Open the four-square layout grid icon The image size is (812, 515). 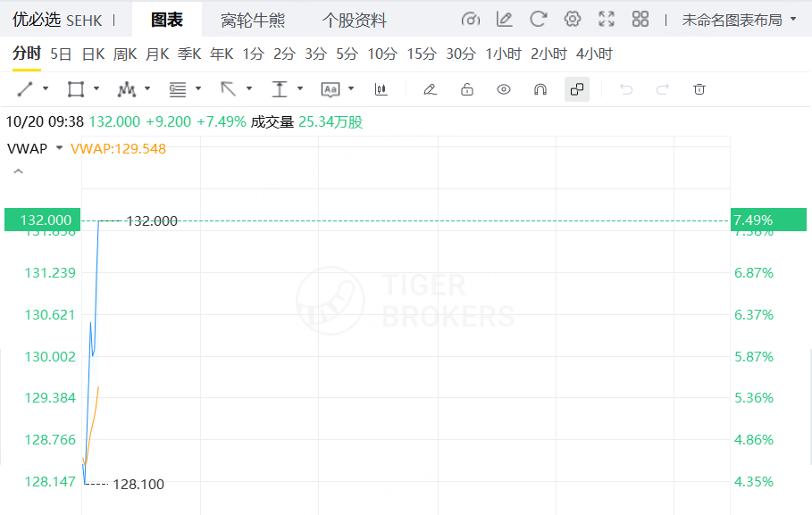tap(640, 20)
